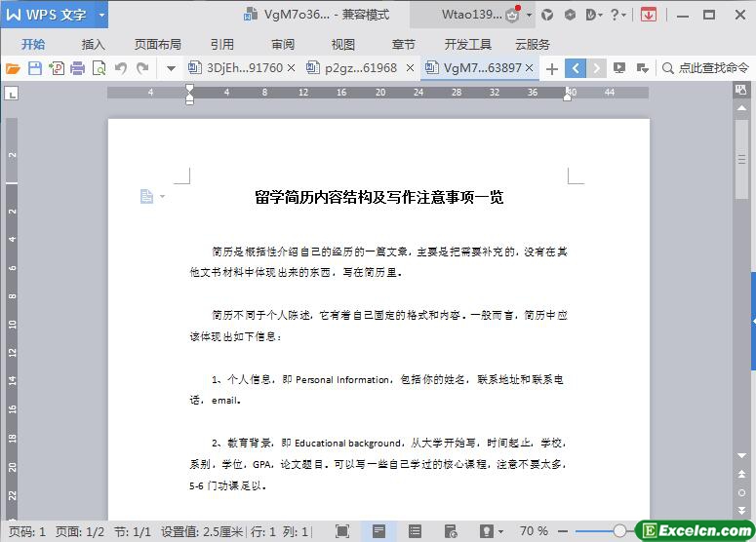Expand the lightbulb mode dropdown arrow
The height and width of the screenshot is (542, 756).
(501, 532)
